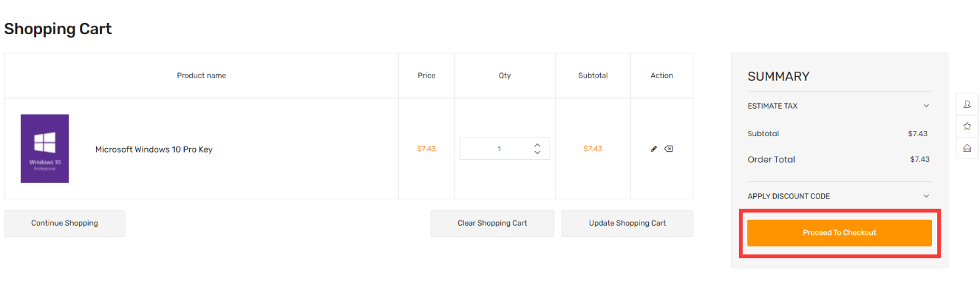Open the Windows 10 Professional product thumbnail

point(45,149)
